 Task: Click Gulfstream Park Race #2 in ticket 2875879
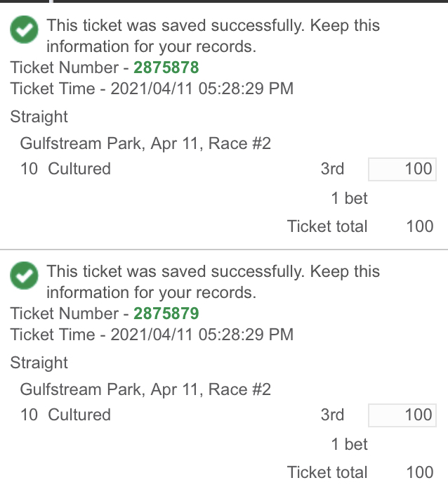[x=145, y=390]
